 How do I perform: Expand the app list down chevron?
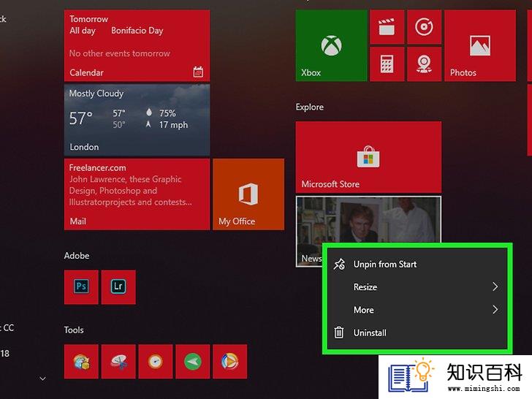(42, 379)
